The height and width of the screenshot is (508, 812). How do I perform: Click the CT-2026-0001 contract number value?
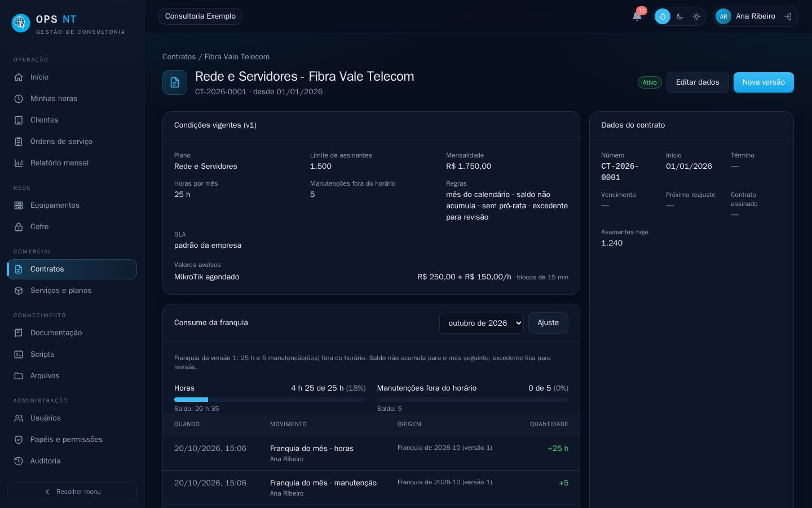pyautogui.click(x=620, y=172)
